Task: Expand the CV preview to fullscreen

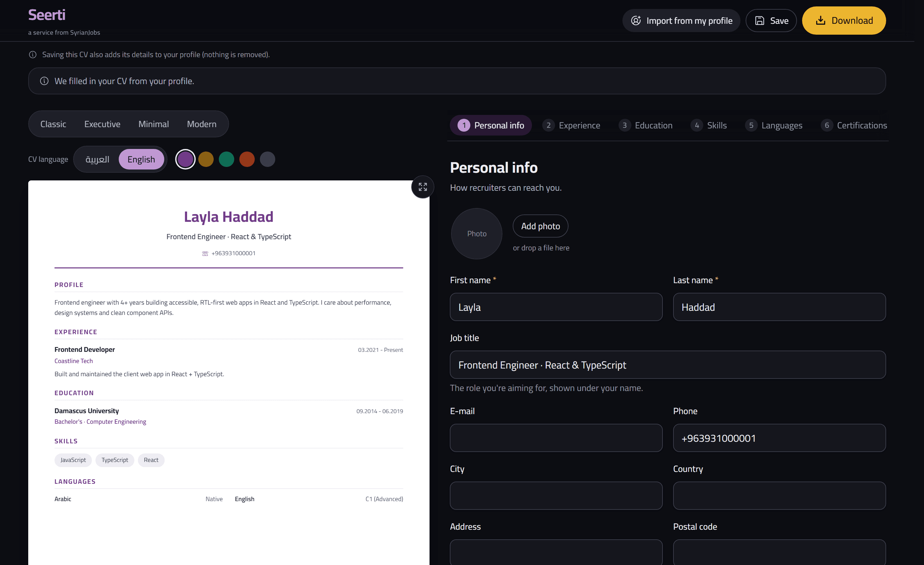Action: tap(423, 187)
